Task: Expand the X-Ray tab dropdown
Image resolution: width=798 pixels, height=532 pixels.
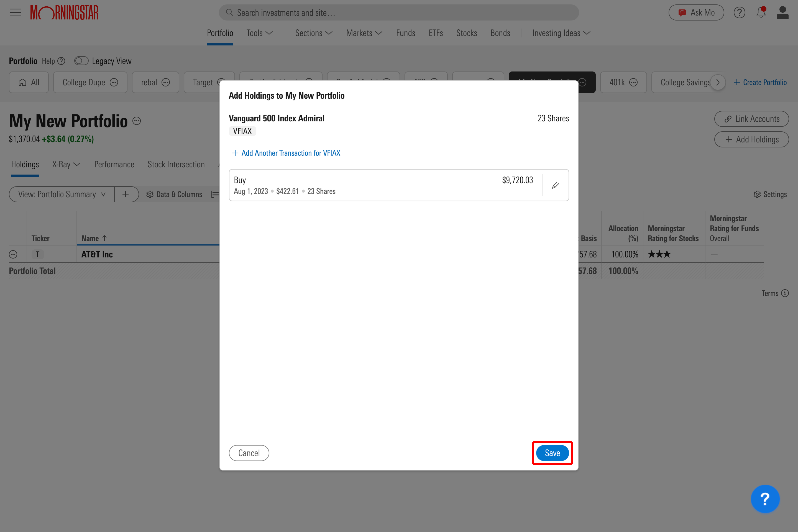Action: [66, 165]
